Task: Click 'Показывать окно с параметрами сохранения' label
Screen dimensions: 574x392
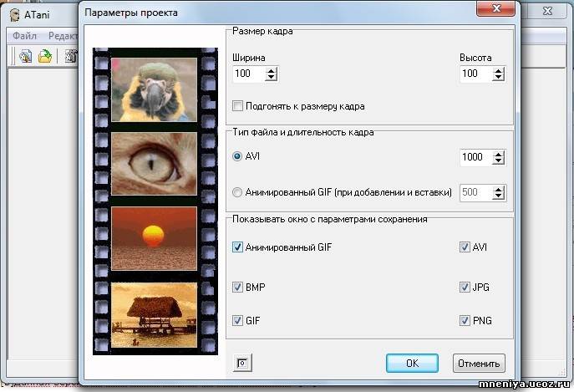Action: coord(330,219)
